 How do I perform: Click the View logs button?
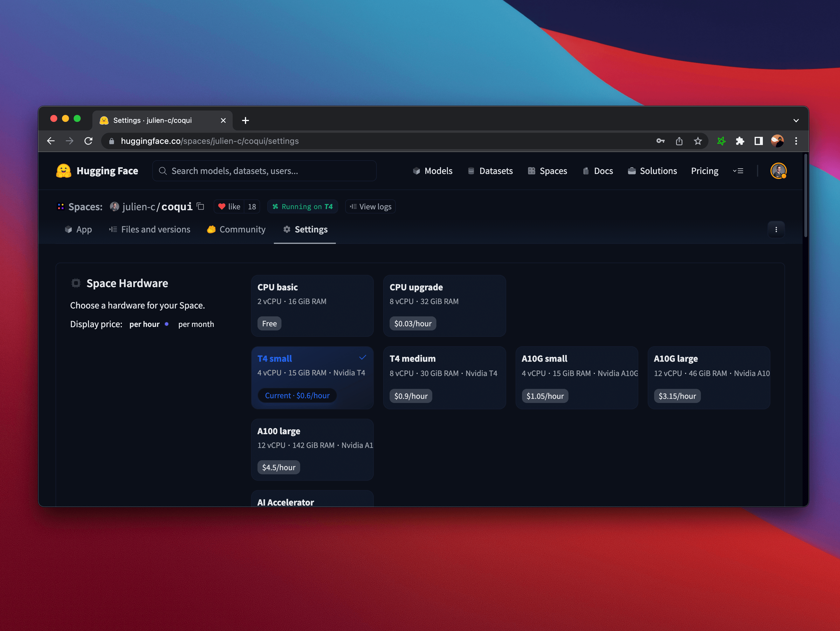click(x=370, y=207)
